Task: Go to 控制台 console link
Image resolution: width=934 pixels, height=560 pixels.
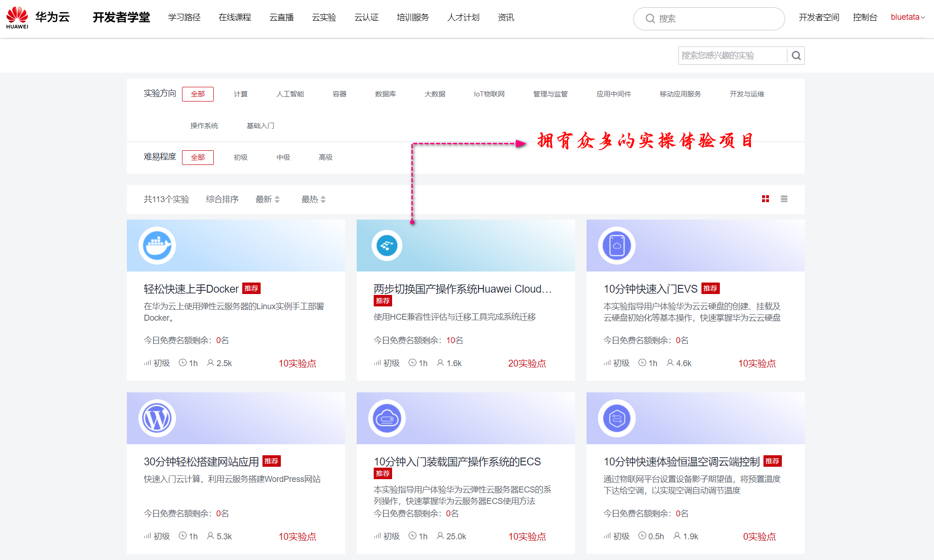Action: (865, 17)
